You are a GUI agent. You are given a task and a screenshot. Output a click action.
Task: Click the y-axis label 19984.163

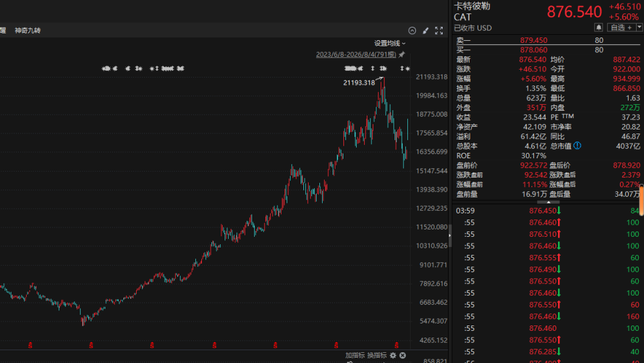tap(431, 95)
